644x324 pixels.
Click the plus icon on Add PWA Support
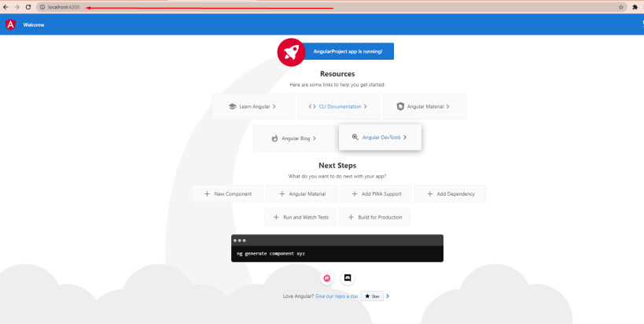[x=355, y=193]
